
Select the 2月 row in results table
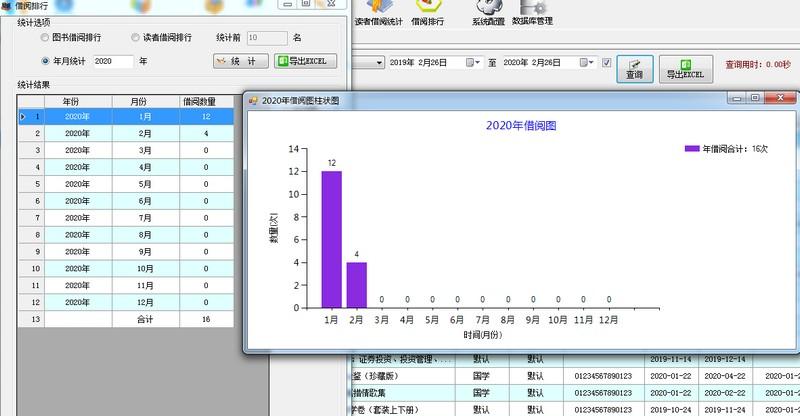(x=126, y=133)
